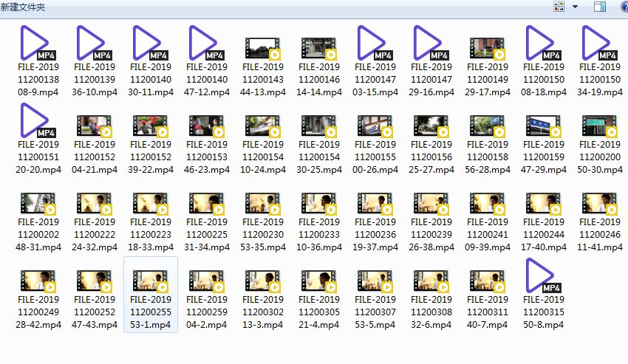Click the 11-41.mp4 video thumbnail
628x364 pixels.
point(599,203)
